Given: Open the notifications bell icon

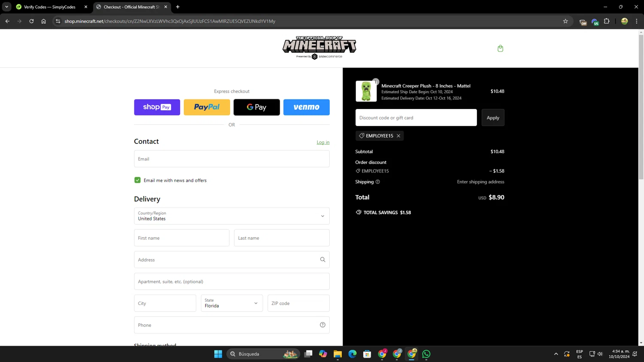Looking at the screenshot, I should click(x=635, y=354).
